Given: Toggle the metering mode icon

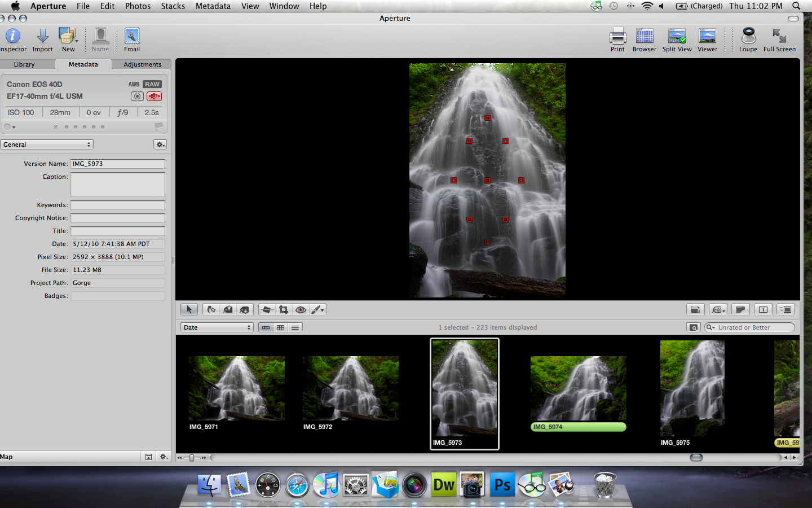Looking at the screenshot, I should tap(137, 97).
